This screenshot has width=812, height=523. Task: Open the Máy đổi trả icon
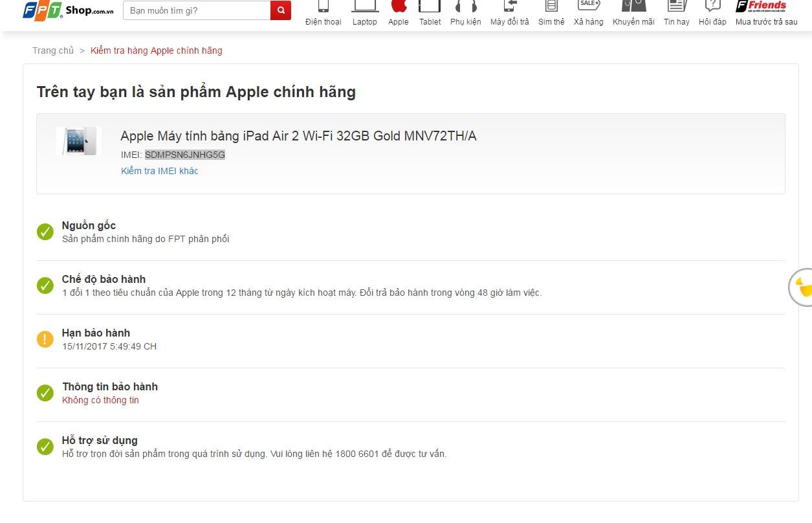510,6
